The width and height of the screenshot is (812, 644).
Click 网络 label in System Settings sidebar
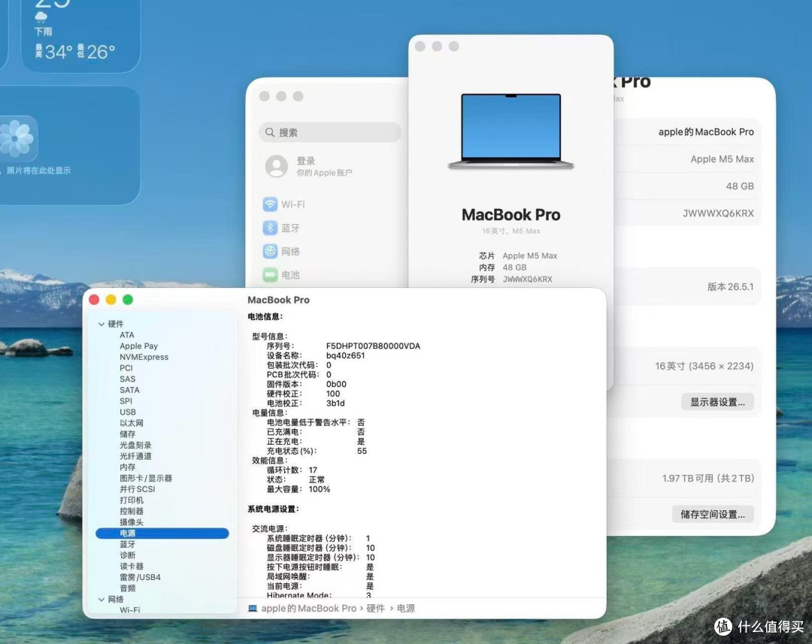pos(290,252)
